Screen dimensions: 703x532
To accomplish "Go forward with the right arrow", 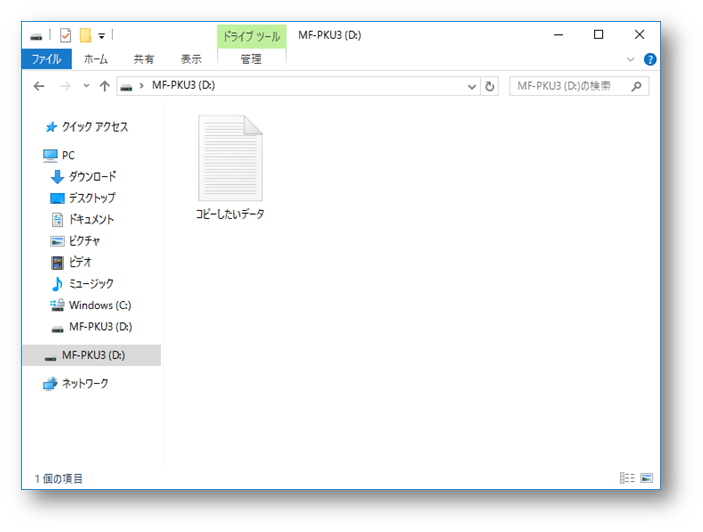I will click(65, 86).
